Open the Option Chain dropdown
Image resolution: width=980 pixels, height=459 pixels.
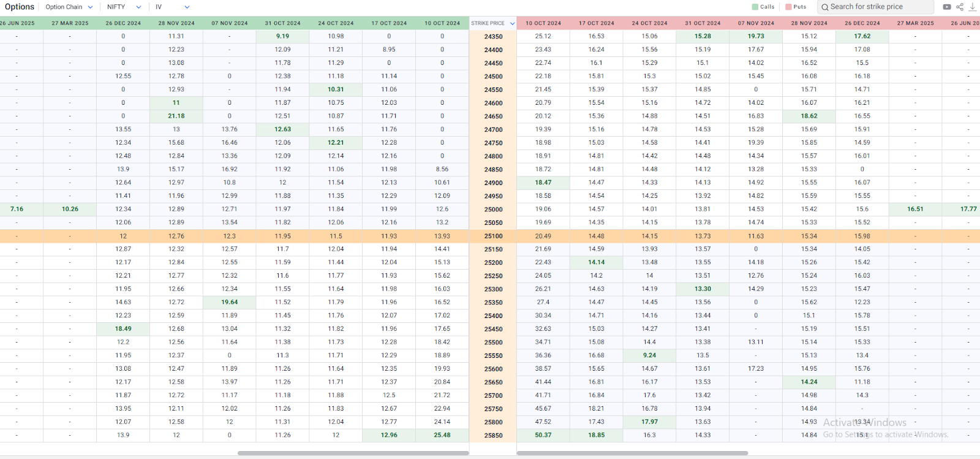tap(69, 7)
